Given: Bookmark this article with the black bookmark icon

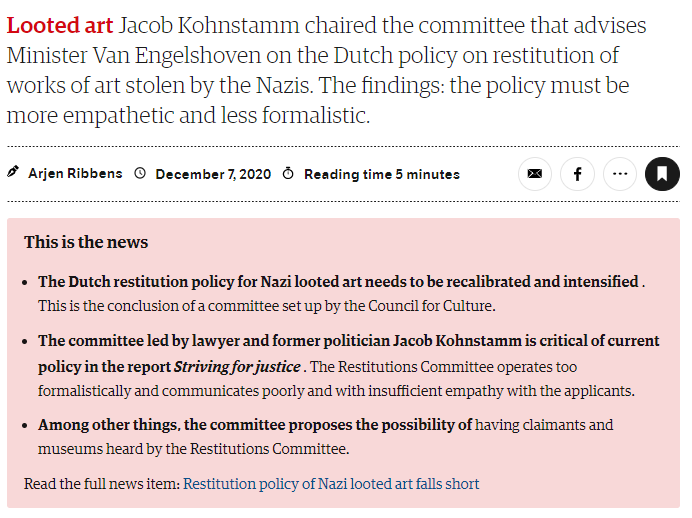Looking at the screenshot, I should pyautogui.click(x=662, y=174).
